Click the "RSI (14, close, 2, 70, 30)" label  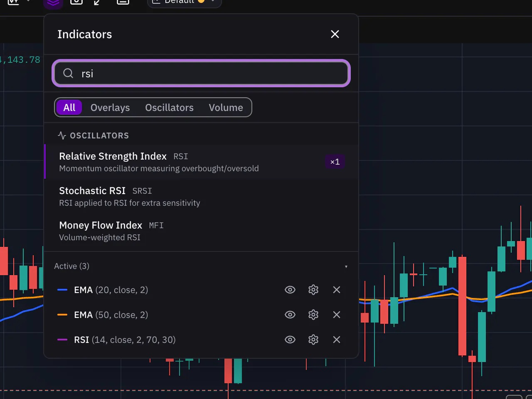(125, 340)
